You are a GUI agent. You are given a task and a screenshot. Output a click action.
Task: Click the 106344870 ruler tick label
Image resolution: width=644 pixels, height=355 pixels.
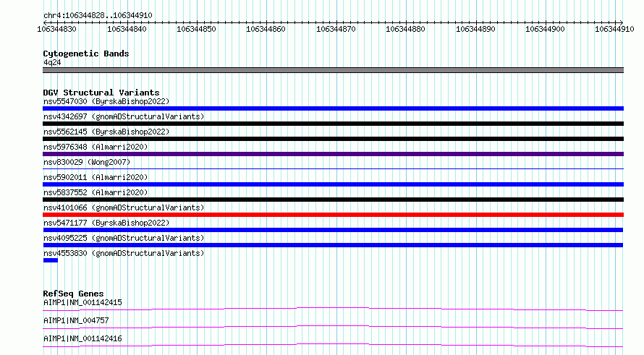pos(336,29)
